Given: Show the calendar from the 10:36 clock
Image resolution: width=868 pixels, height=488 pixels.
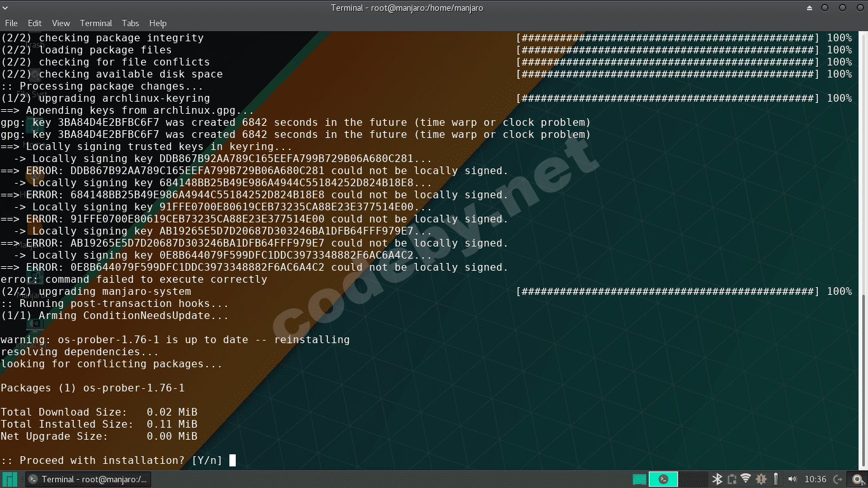Looking at the screenshot, I should [x=815, y=479].
